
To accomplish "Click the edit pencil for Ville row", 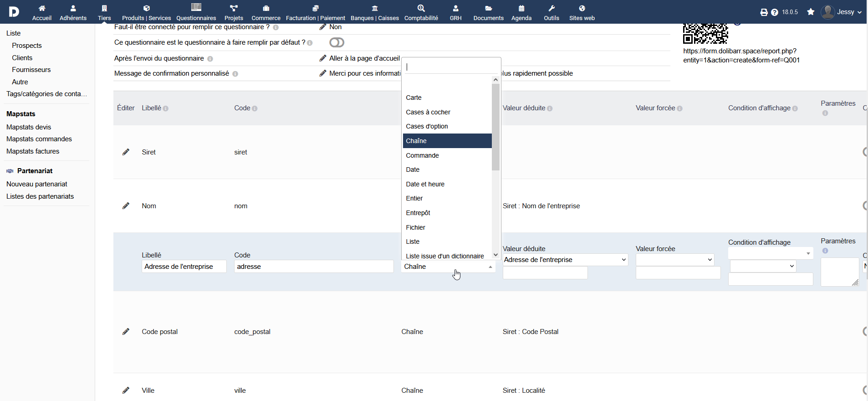I will pyautogui.click(x=126, y=390).
